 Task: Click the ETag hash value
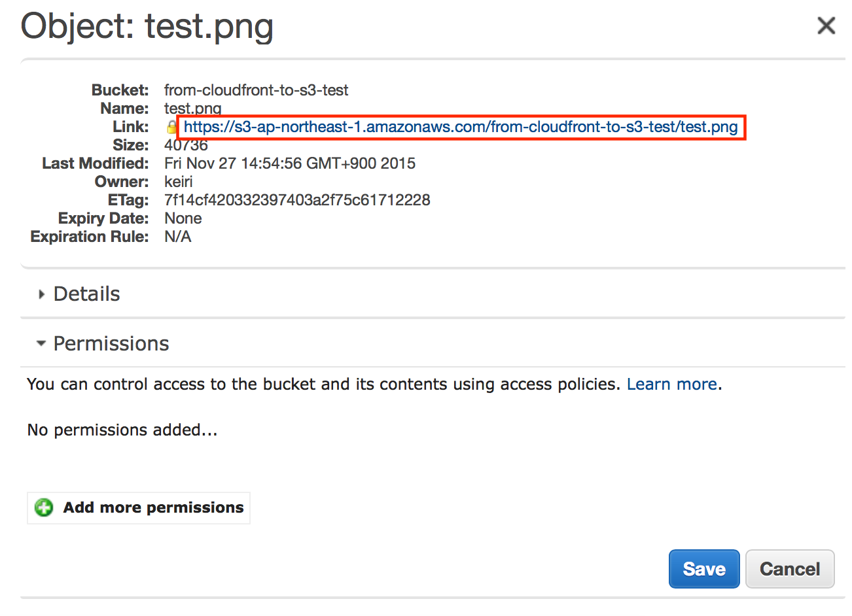coord(297,200)
